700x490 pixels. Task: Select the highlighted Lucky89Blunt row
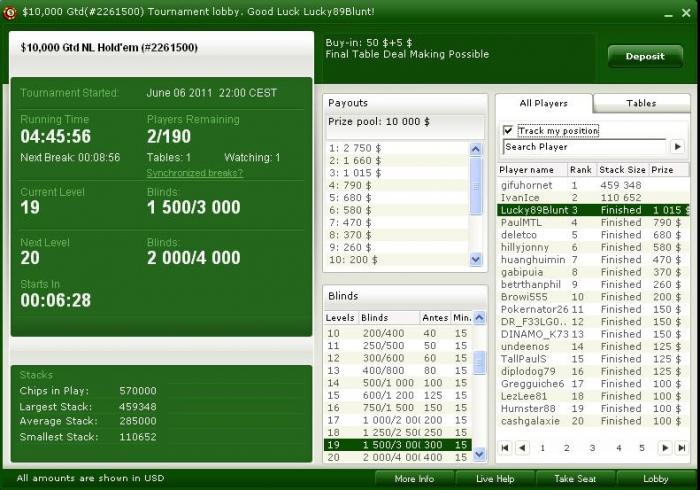[x=593, y=210]
